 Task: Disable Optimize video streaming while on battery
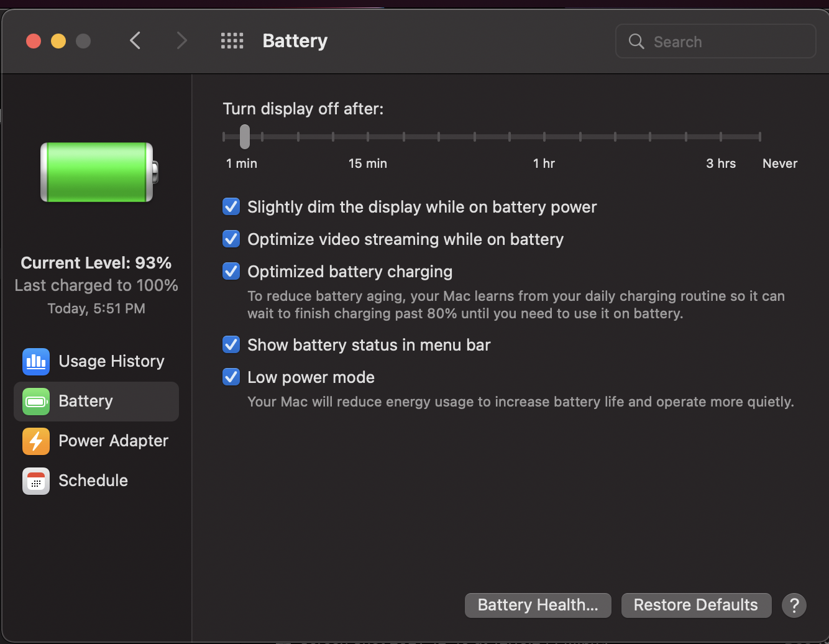(231, 239)
